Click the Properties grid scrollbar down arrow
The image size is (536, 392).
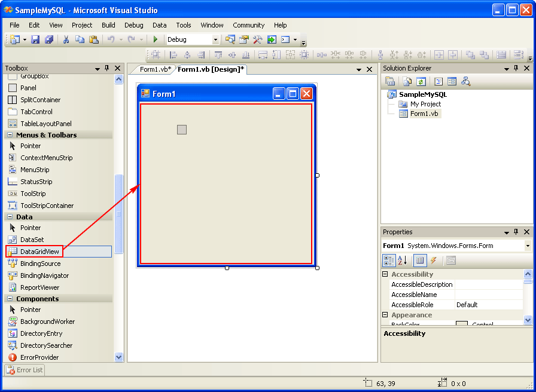tap(528, 320)
